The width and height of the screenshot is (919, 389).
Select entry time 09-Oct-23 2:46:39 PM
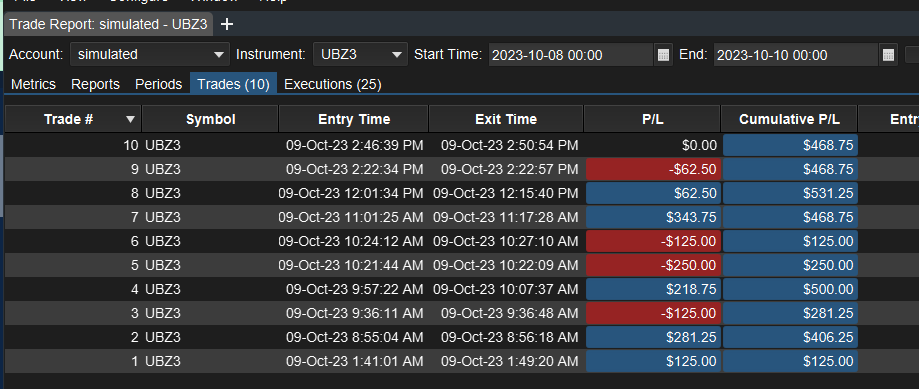(355, 145)
